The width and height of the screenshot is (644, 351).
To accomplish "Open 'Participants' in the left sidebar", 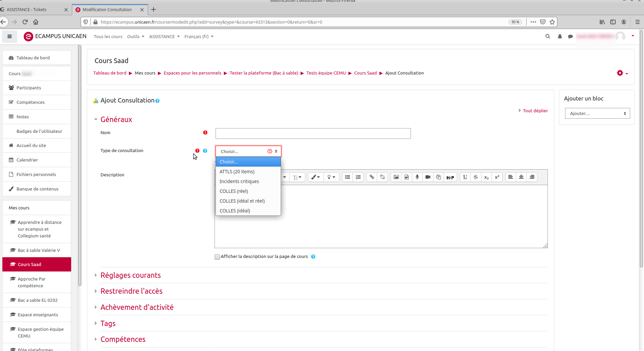I will tap(29, 88).
